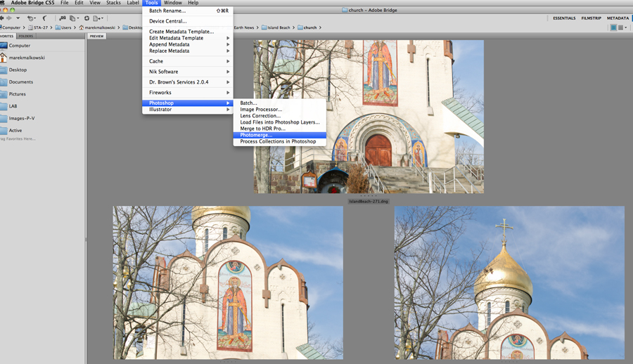Choose Photomerge from the Photoshop submenu

[x=256, y=135]
